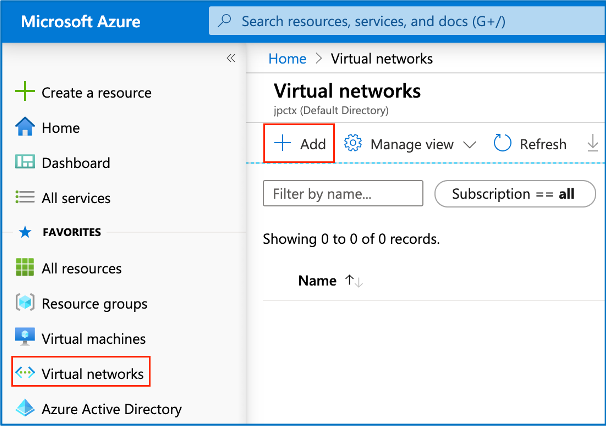This screenshot has width=606, height=426.
Task: Click the Add virtual network button
Action: pyautogui.click(x=300, y=144)
